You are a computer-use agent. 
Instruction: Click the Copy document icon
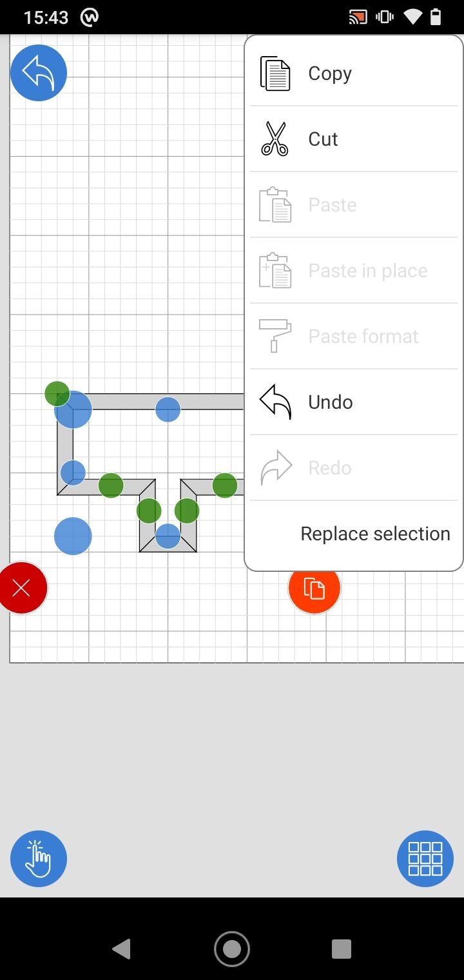(276, 73)
